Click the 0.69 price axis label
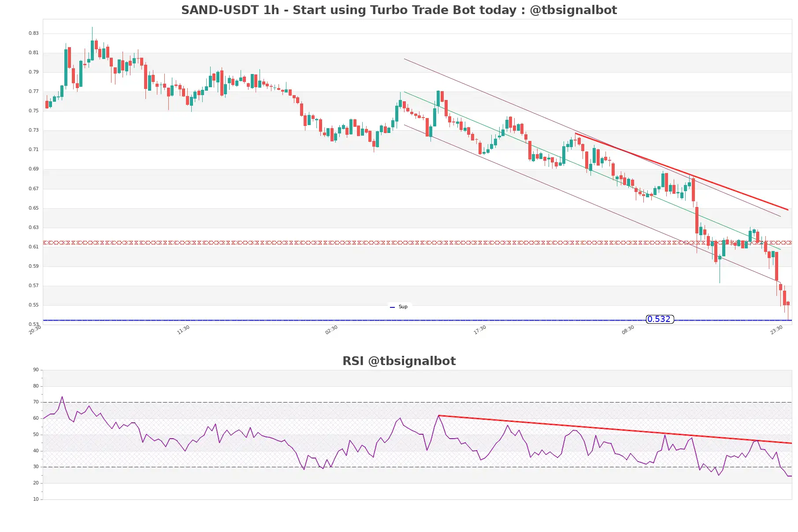 click(33, 169)
